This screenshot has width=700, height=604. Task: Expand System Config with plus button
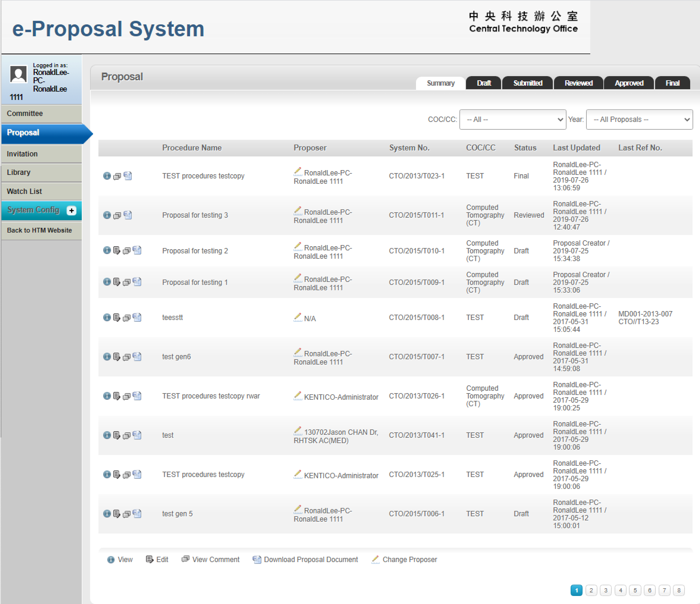(71, 211)
